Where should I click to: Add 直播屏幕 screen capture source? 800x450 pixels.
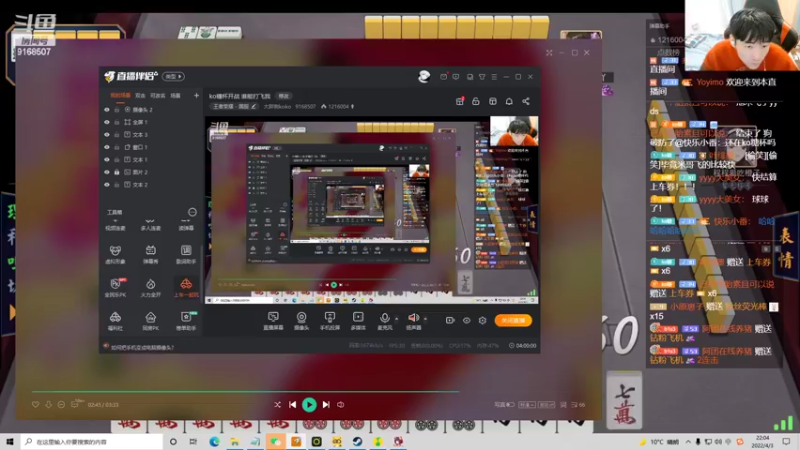[x=273, y=321]
